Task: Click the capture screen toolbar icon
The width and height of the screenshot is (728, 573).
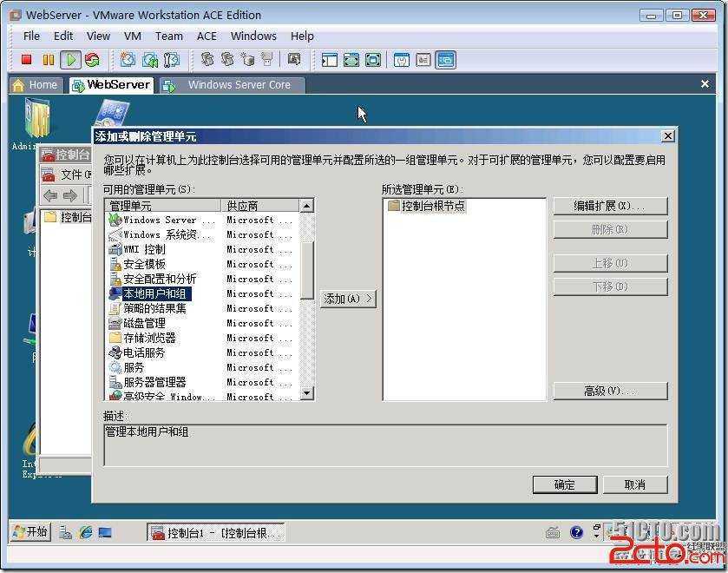Action: click(x=294, y=59)
